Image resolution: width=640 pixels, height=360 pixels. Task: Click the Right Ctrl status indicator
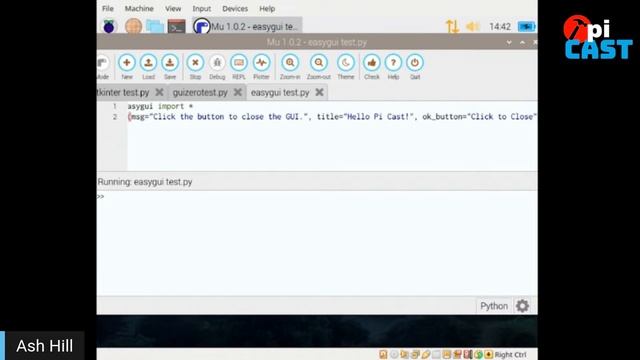point(510,355)
